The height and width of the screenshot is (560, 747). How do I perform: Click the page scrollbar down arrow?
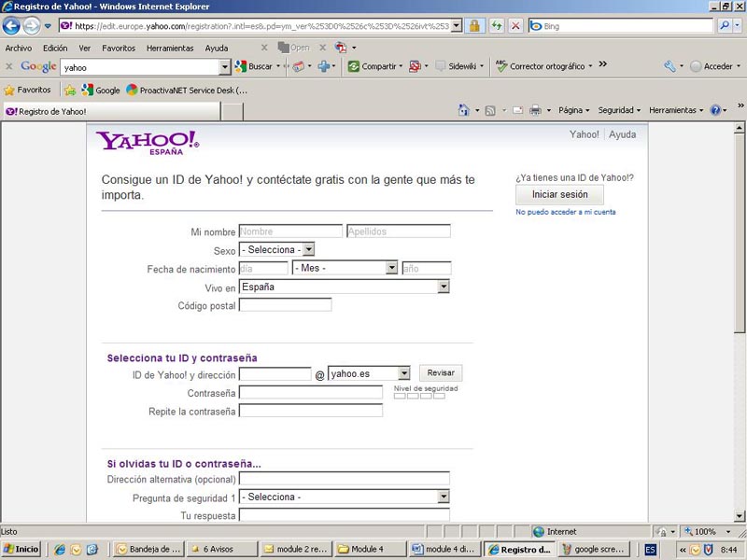(x=739, y=516)
